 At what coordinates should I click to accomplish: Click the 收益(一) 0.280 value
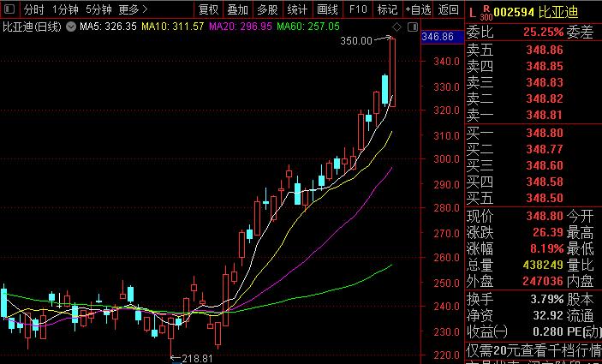(548, 331)
